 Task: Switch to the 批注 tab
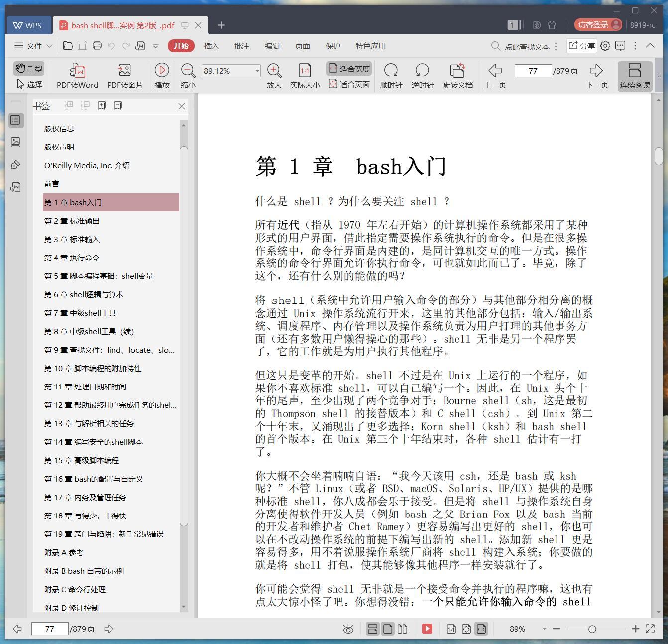[x=242, y=46]
